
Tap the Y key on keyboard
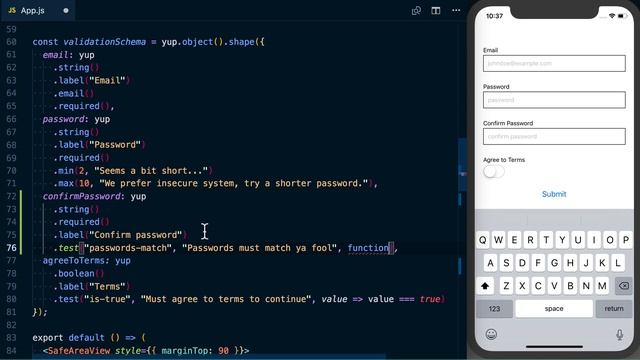coord(562,240)
